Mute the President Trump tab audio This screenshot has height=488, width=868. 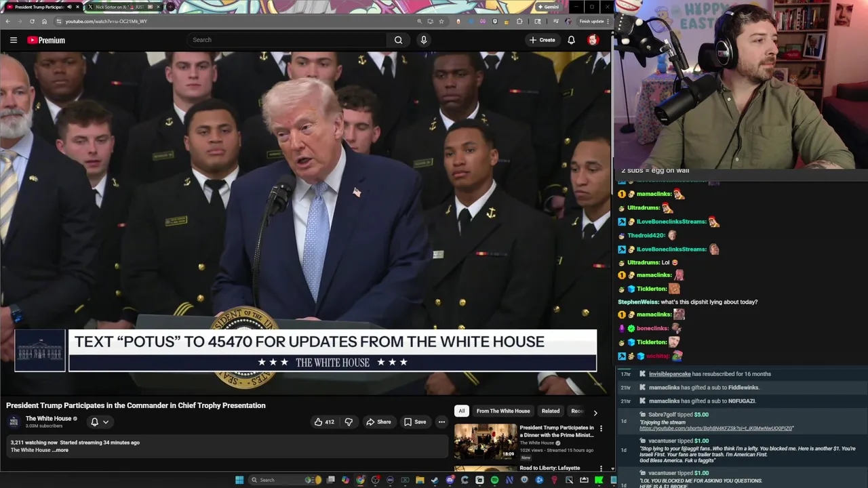[69, 7]
